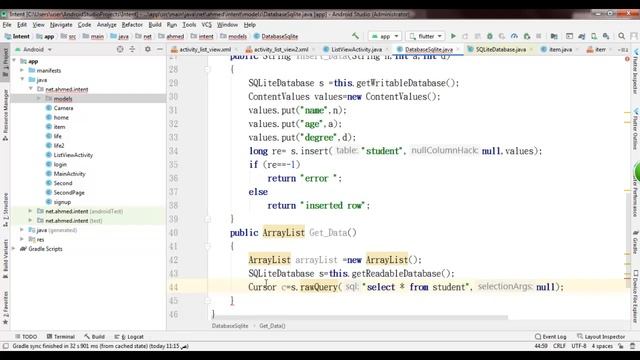Click Search Everywhere magnifier icon
The height and width of the screenshot is (360, 640).
(x=621, y=36)
